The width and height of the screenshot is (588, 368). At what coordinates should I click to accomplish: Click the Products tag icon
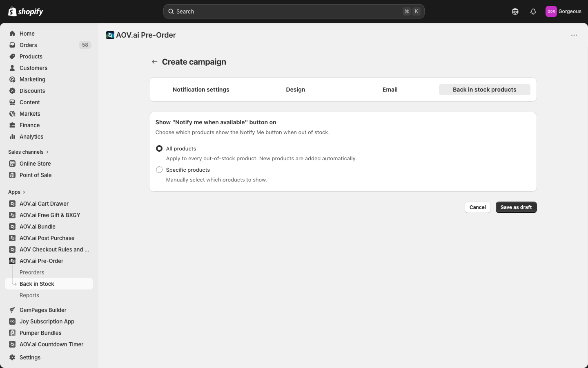click(x=12, y=56)
